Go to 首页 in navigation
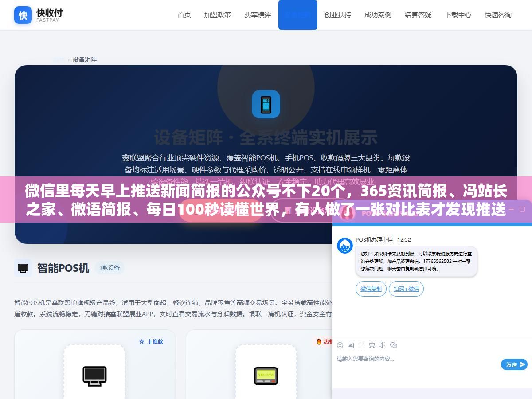This screenshot has width=532, height=399. tap(184, 15)
